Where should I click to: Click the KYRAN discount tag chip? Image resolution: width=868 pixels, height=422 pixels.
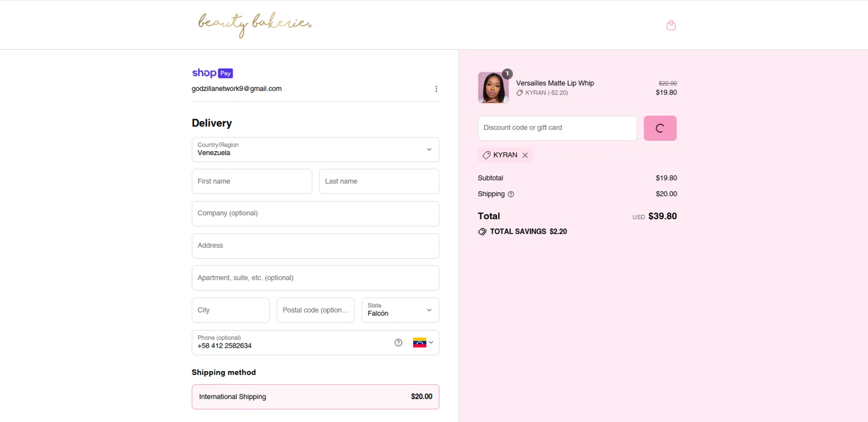(x=505, y=155)
